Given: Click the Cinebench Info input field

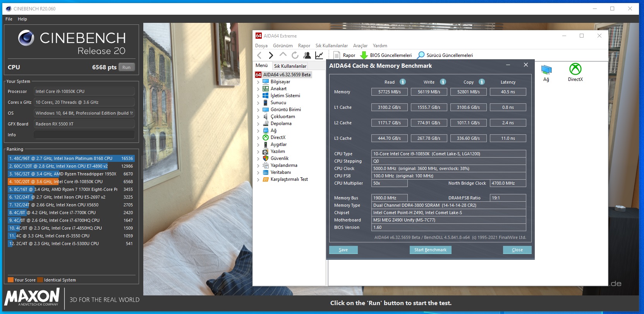Looking at the screenshot, I should [x=84, y=135].
